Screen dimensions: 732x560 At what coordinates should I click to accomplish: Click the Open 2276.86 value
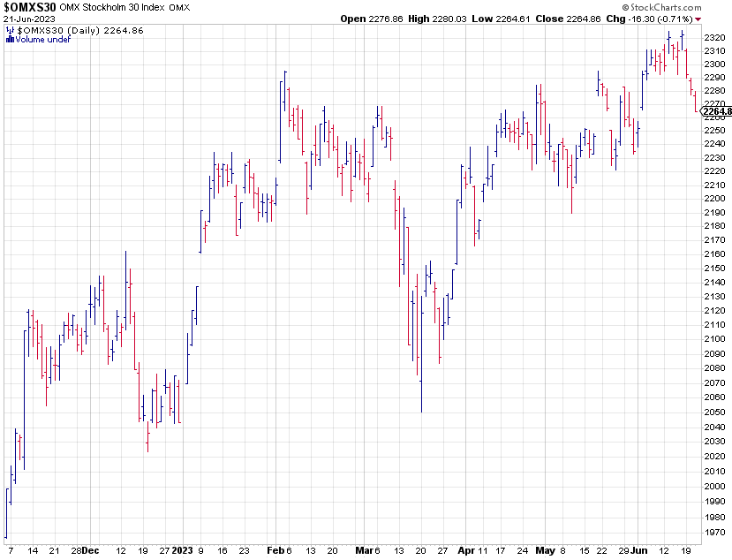pyautogui.click(x=372, y=19)
